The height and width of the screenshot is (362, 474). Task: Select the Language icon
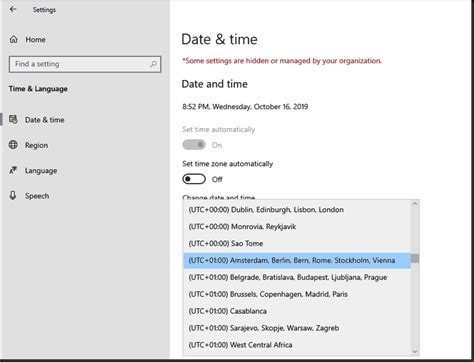click(13, 170)
